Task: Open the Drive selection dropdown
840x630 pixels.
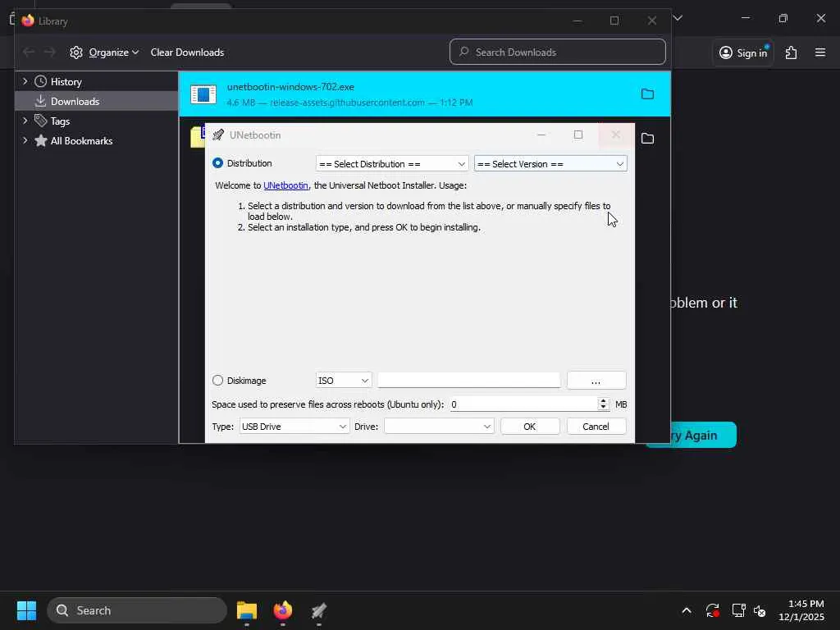Action: pyautogui.click(x=439, y=427)
